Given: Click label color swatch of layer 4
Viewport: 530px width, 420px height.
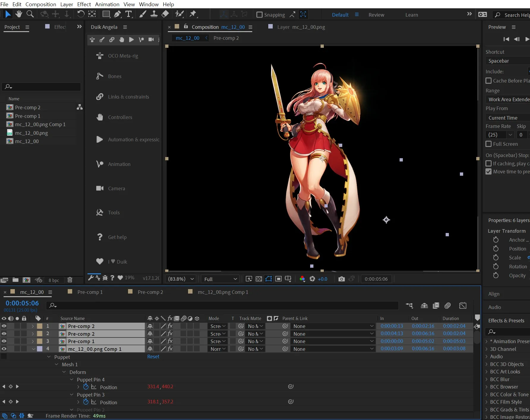Looking at the screenshot, I should point(40,349).
